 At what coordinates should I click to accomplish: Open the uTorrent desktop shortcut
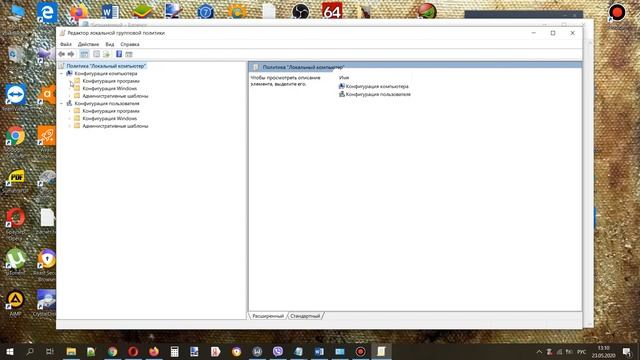16,260
